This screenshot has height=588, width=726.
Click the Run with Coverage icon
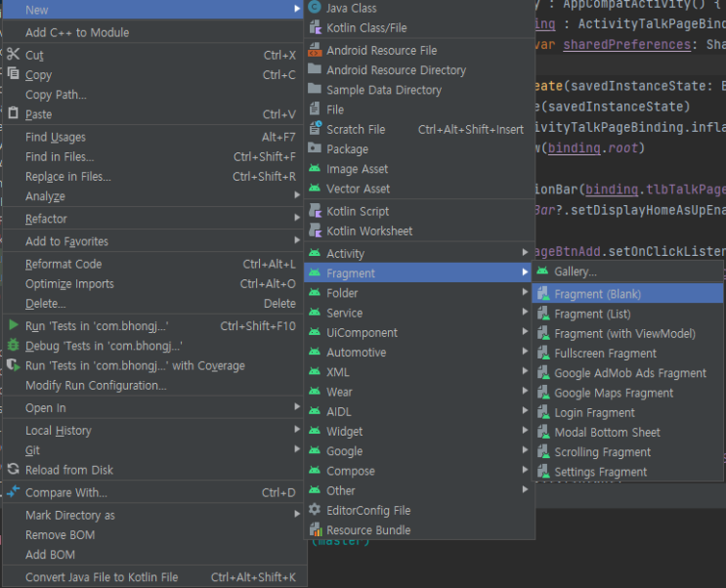[x=14, y=365]
